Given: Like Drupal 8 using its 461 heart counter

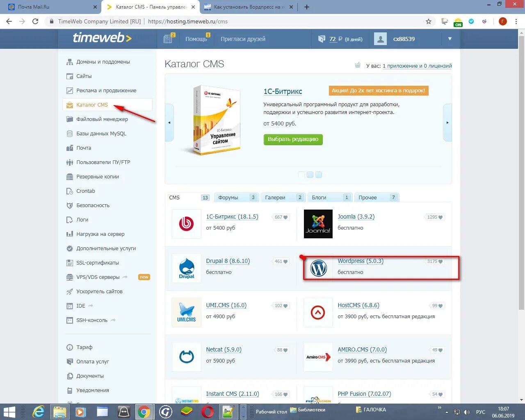Looking at the screenshot, I should pos(281,262).
